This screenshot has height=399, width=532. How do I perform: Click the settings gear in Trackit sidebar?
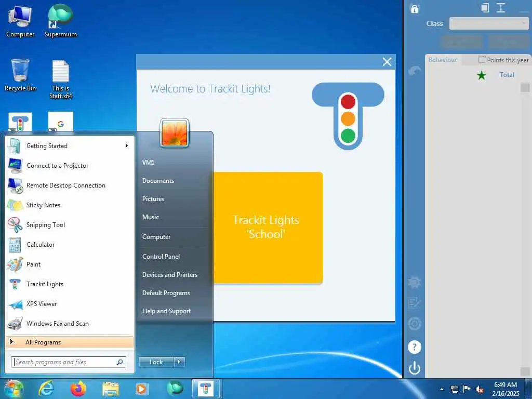[414, 282]
